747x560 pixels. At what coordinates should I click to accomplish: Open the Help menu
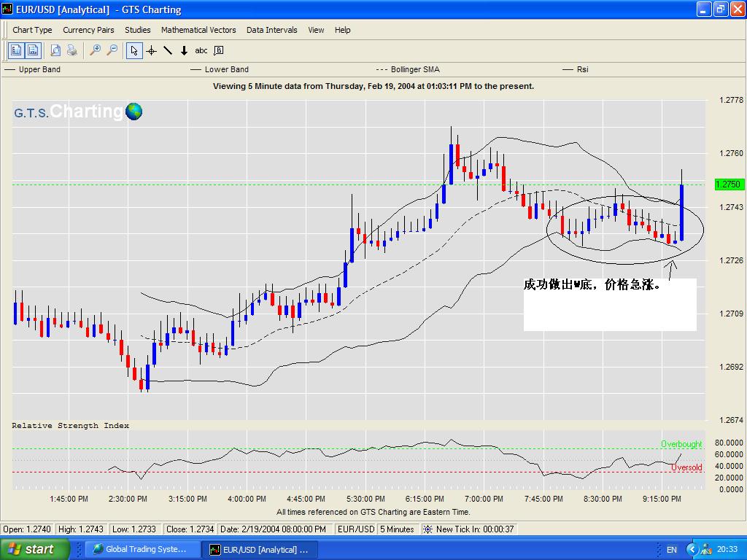(343, 30)
